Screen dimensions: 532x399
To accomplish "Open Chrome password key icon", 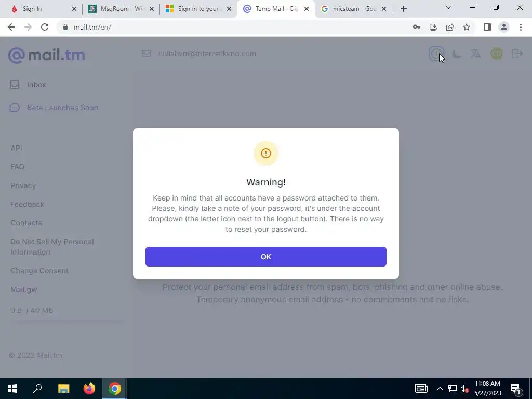I will 417,27.
